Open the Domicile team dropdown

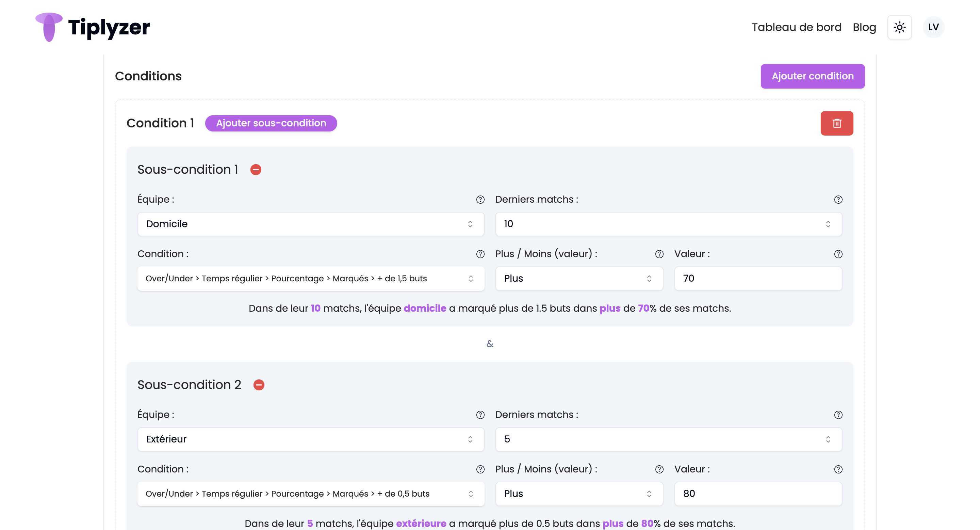coord(310,224)
